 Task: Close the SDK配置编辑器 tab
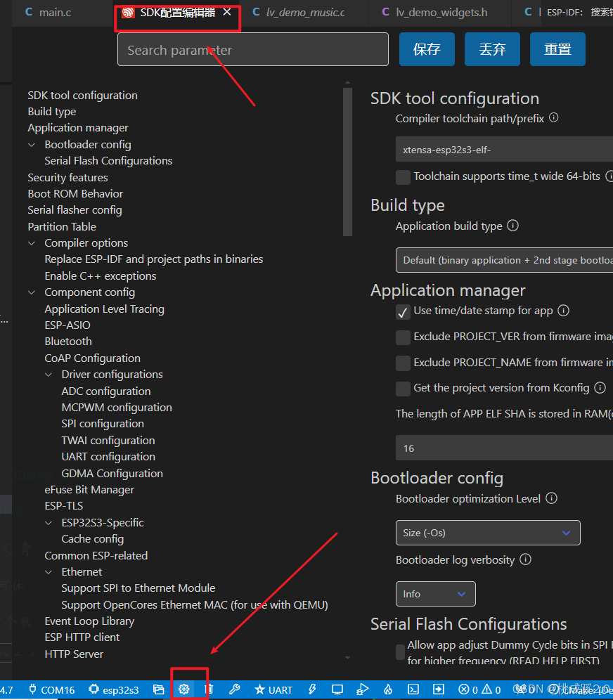227,12
